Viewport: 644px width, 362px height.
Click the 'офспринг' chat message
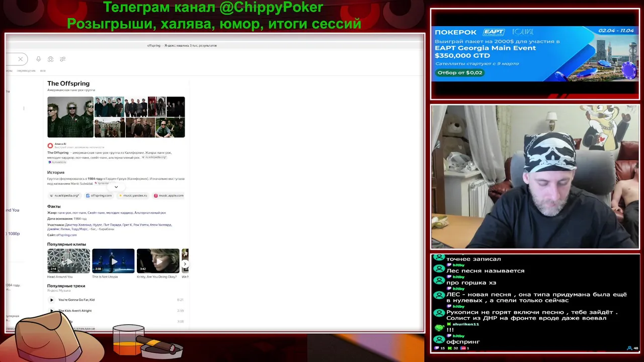(x=463, y=342)
